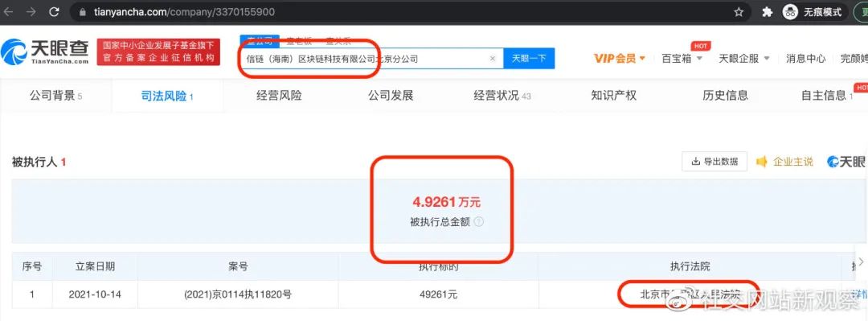Click the browser forward arrow
The width and height of the screenshot is (868, 321).
click(x=31, y=11)
